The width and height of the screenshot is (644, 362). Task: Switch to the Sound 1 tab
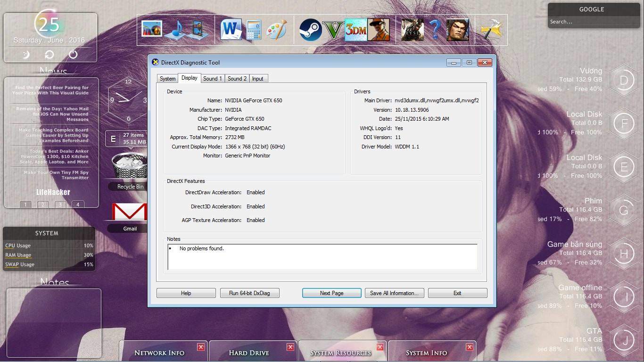click(x=212, y=79)
